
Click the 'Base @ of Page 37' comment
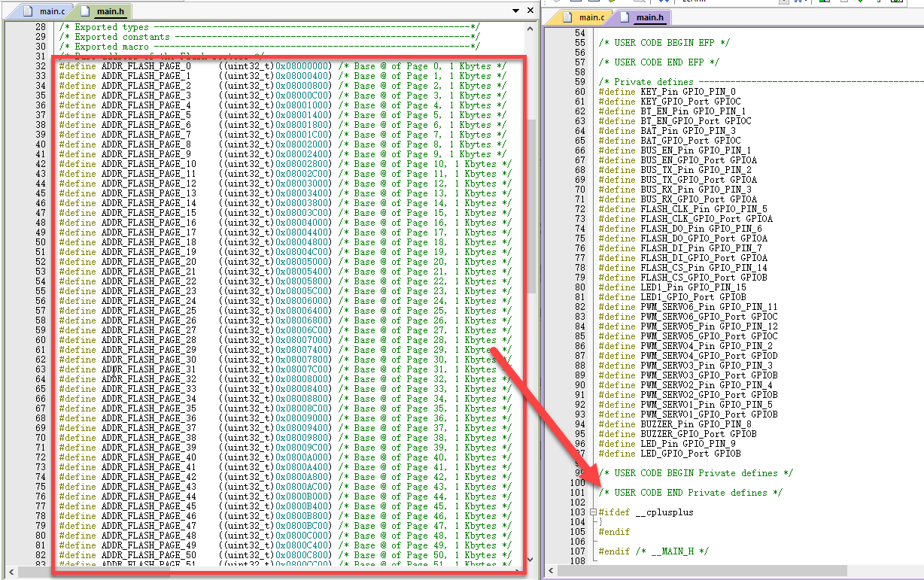pos(425,428)
